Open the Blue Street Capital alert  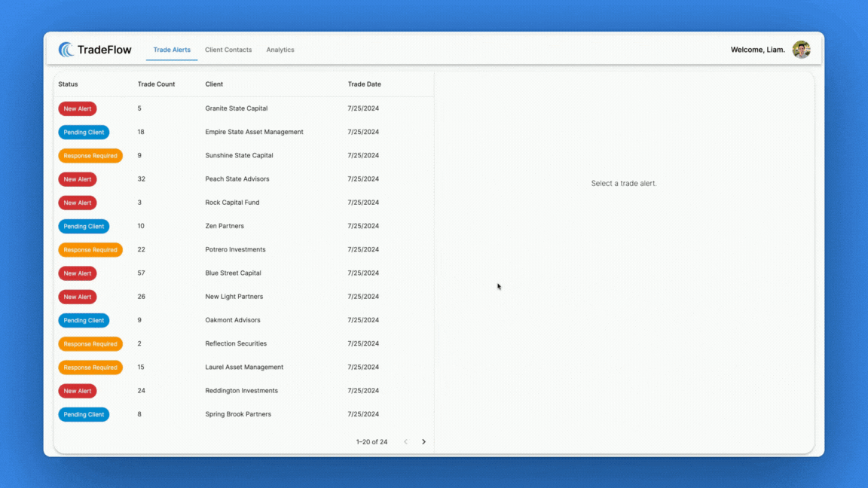tap(233, 273)
